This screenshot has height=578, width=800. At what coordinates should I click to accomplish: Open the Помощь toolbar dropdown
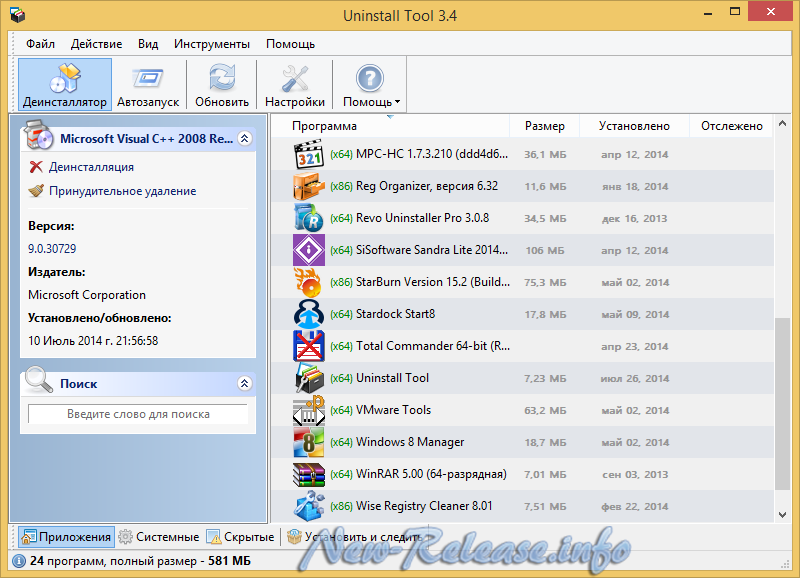pyautogui.click(x=370, y=84)
